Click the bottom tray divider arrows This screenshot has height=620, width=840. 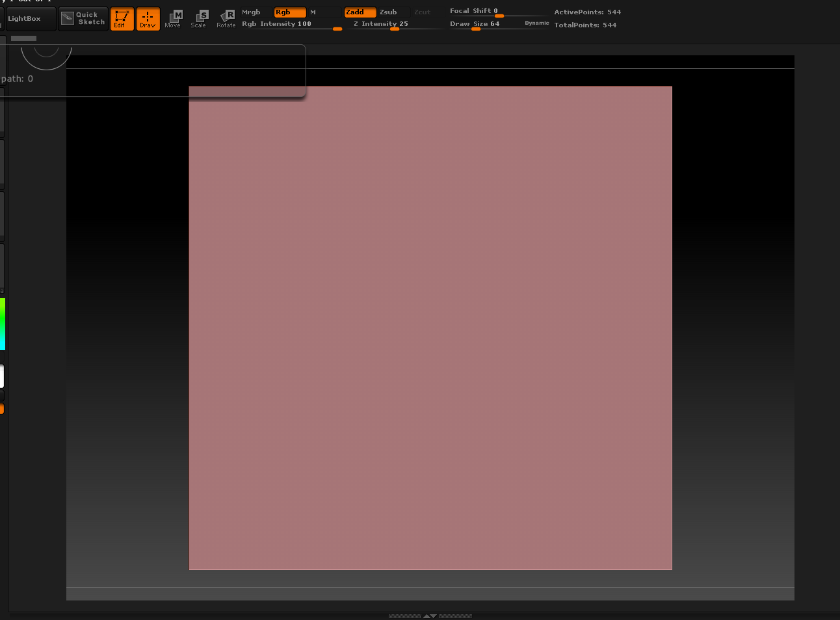tap(430, 615)
